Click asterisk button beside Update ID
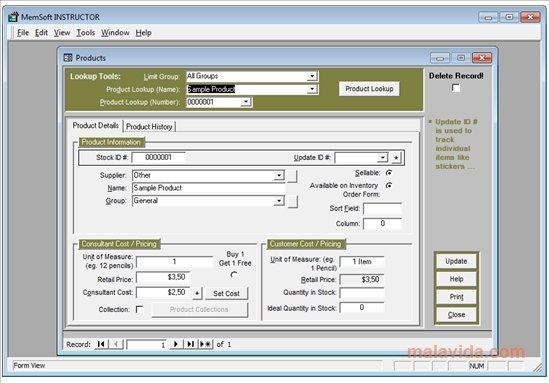 [396, 158]
